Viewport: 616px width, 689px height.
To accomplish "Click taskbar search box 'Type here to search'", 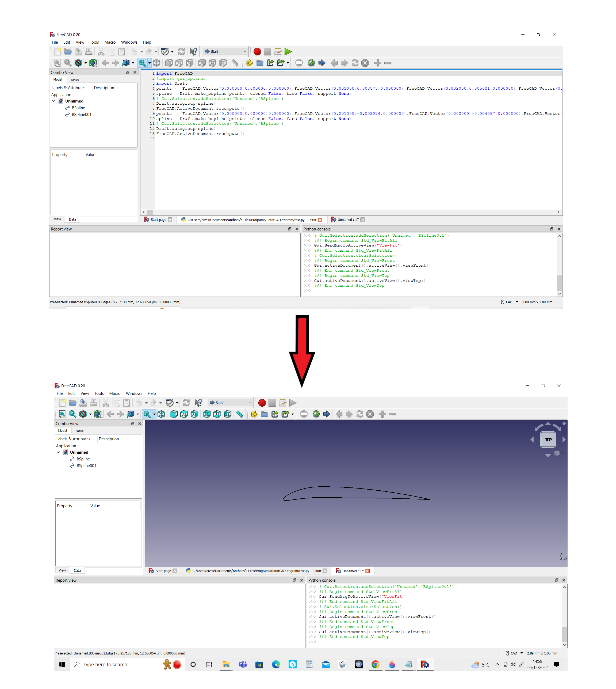I will (128, 664).
